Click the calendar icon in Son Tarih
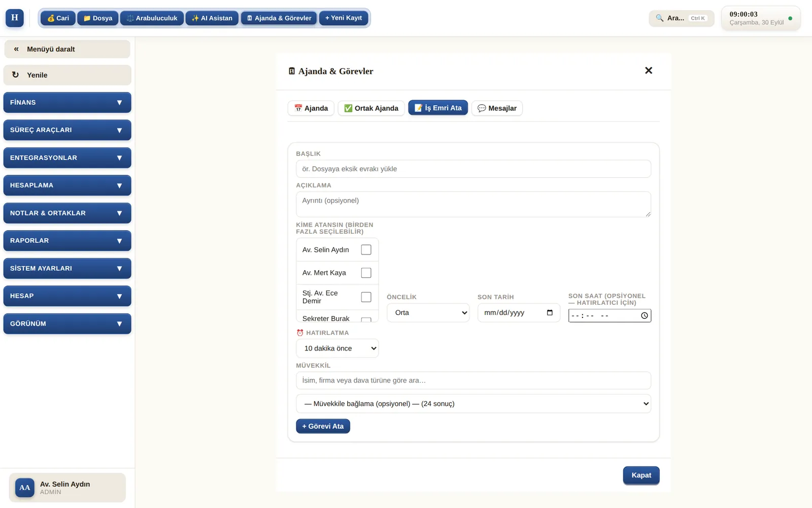812x508 pixels. (550, 312)
